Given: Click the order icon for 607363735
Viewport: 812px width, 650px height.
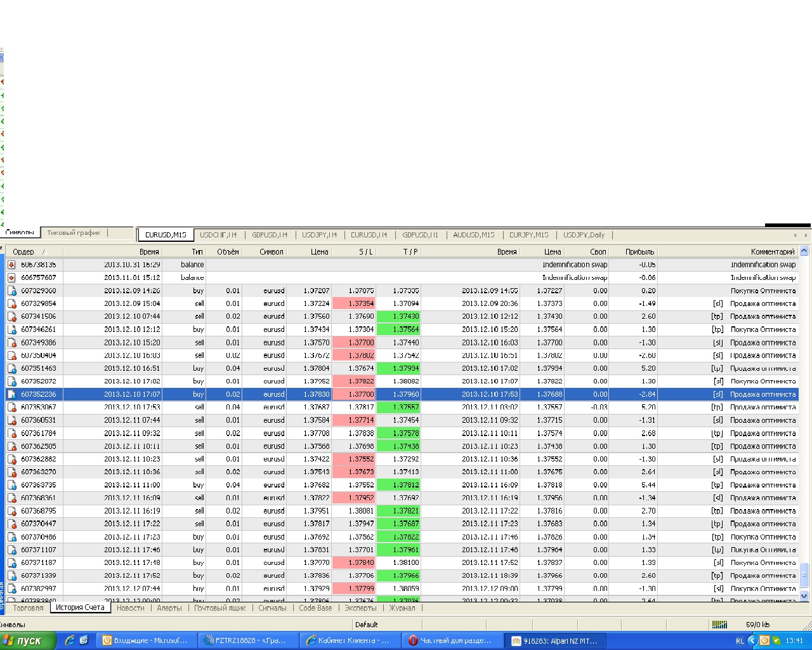Looking at the screenshot, I should [x=11, y=485].
